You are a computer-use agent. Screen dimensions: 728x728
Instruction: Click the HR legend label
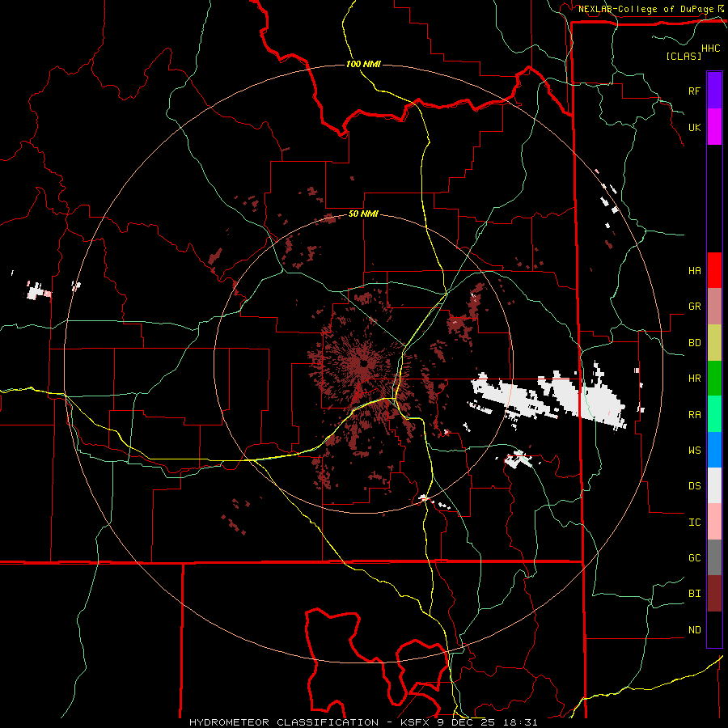pyautogui.click(x=695, y=379)
